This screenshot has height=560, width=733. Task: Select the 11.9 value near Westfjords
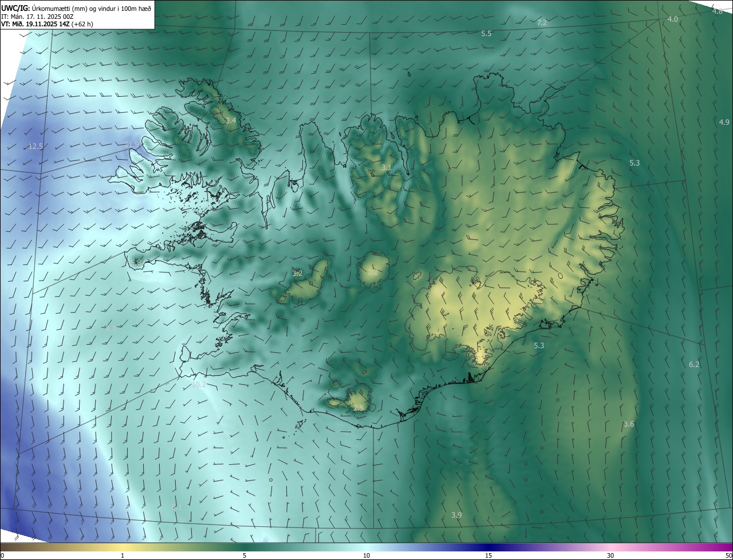(x=132, y=145)
